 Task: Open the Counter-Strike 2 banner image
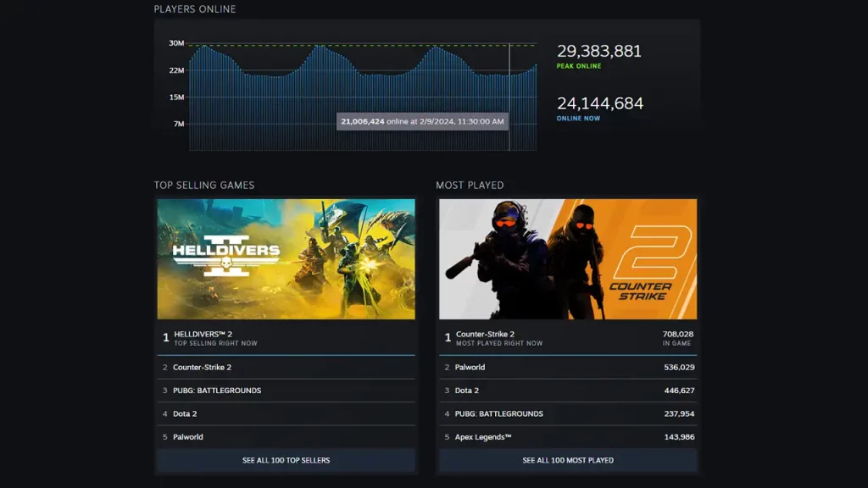point(568,259)
